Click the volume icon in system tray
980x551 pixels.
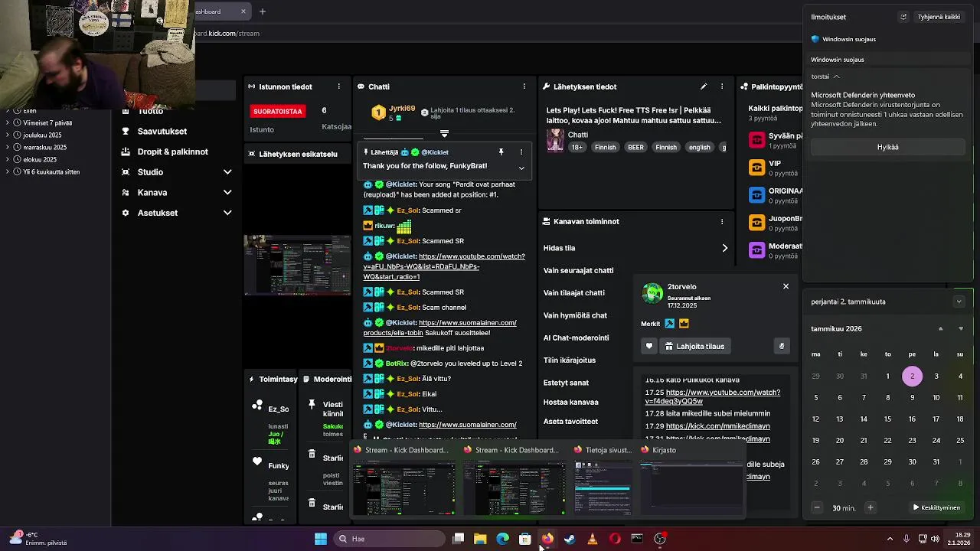pyautogui.click(x=935, y=539)
